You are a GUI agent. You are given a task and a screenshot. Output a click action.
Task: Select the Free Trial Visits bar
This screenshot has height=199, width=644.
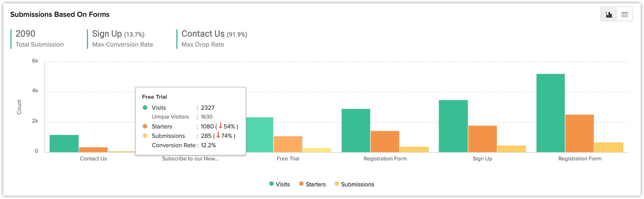point(259,135)
